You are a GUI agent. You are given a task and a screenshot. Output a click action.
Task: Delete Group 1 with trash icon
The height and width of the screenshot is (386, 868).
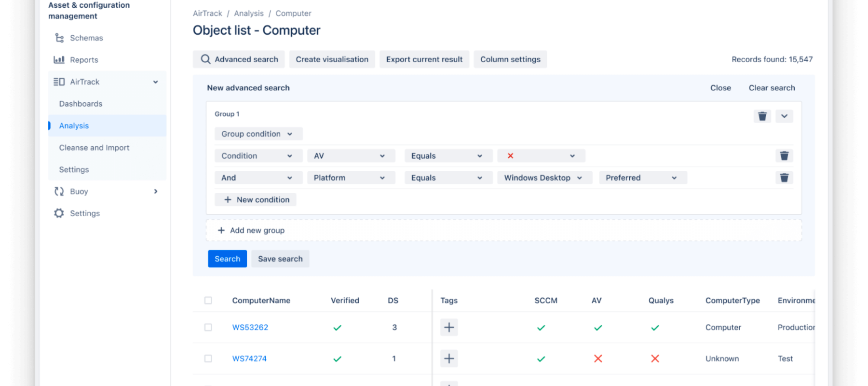point(762,116)
